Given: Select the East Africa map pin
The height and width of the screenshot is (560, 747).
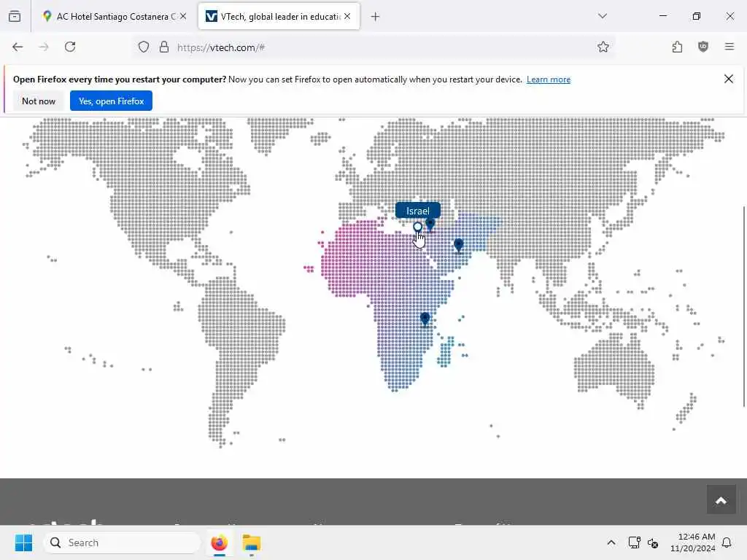Looking at the screenshot, I should [x=425, y=319].
